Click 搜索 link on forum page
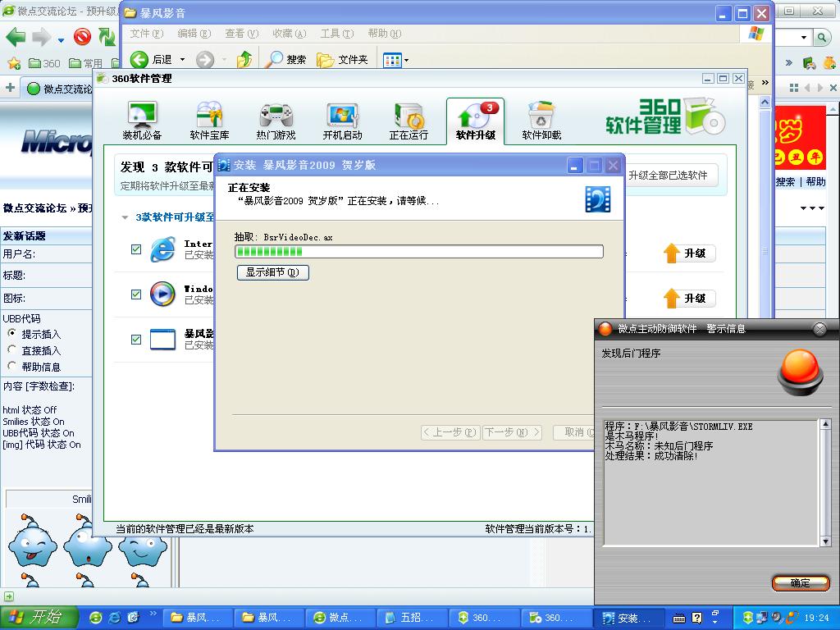 tap(785, 182)
